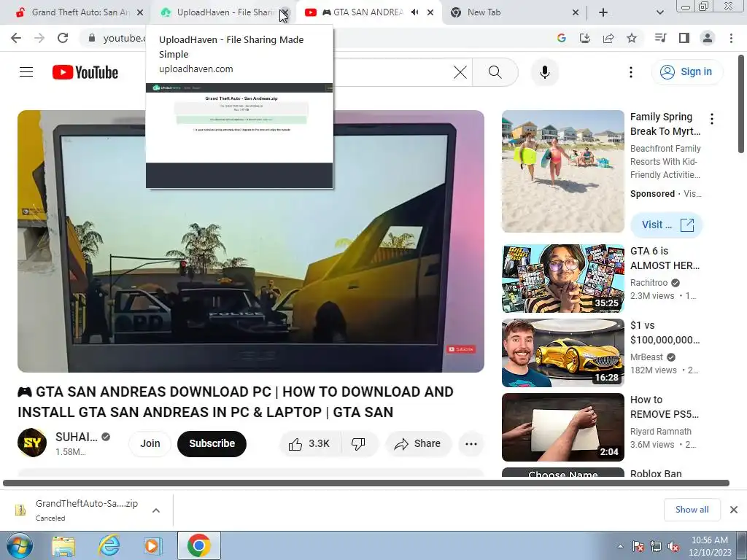Toggle Chrome side panel icon
This screenshot has height=560, width=747.
(x=684, y=38)
